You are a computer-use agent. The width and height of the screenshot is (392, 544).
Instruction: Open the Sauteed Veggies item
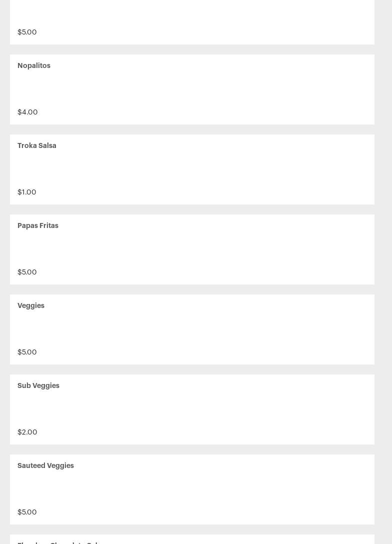(45, 465)
